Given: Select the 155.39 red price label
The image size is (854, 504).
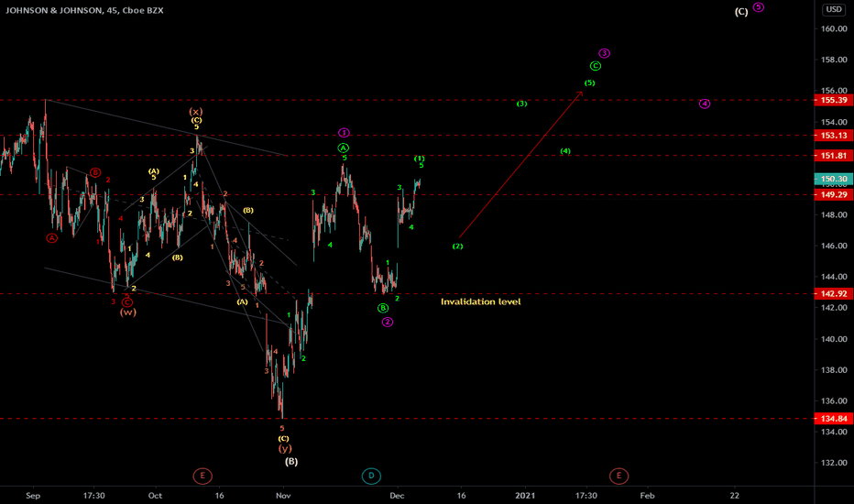Looking at the screenshot, I should coord(833,100).
